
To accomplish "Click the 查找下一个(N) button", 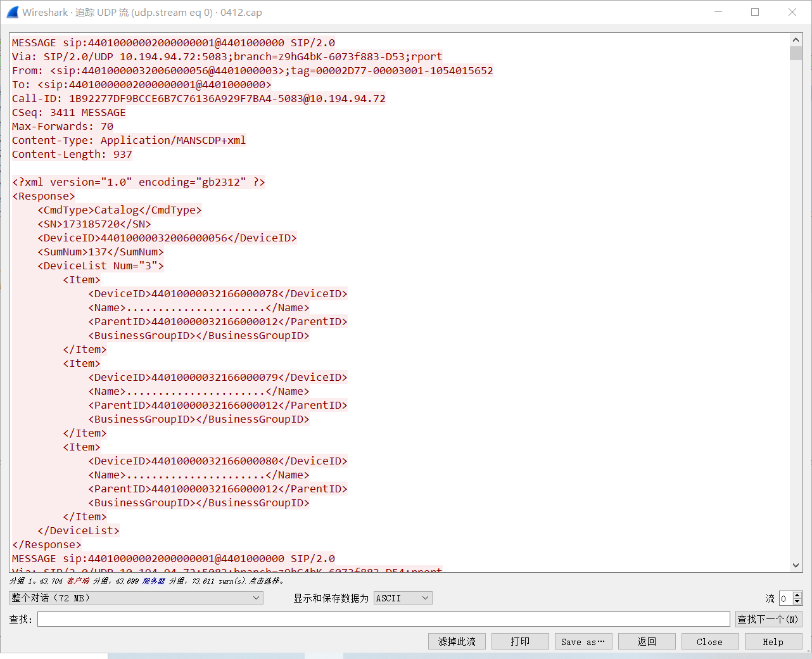I will point(768,619).
